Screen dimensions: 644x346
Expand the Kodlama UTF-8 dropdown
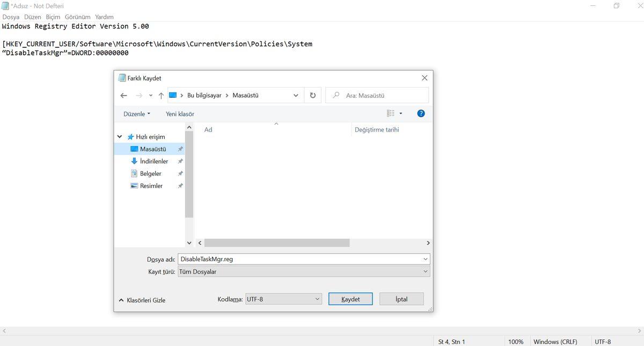[x=283, y=299]
